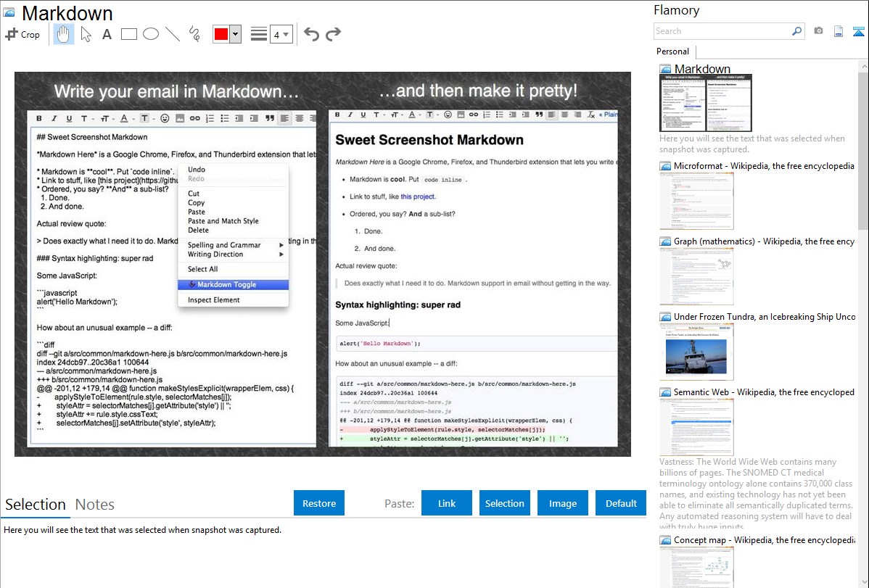This screenshot has height=588, width=869.
Task: Pick the text annotation tool
Action: [x=107, y=34]
